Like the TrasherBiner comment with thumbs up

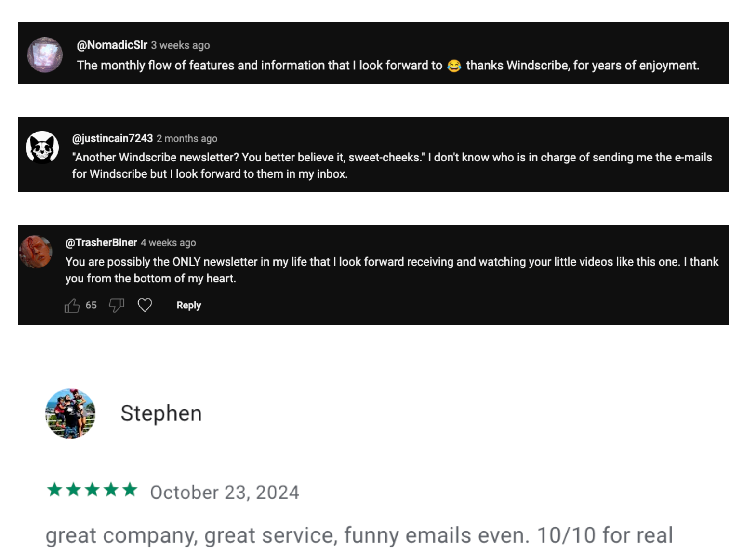[x=72, y=306]
